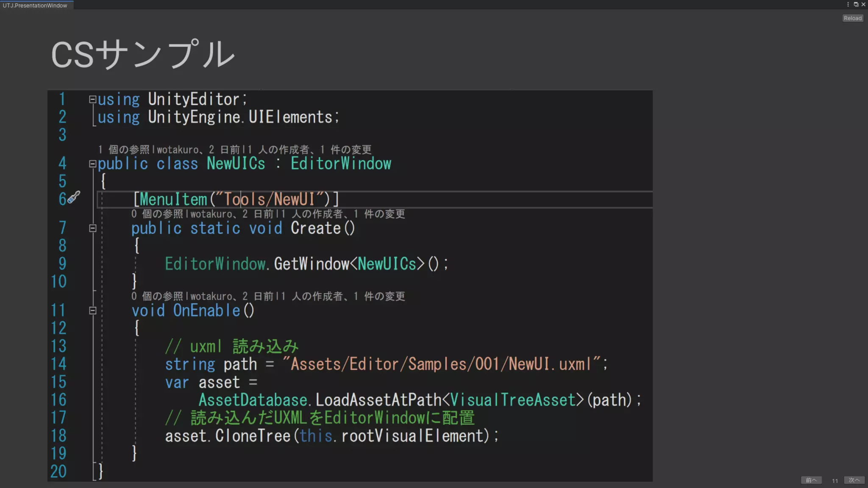868x488 pixels.
Task: Click UnityEngine.UIElements on line 2
Action: click(240, 117)
